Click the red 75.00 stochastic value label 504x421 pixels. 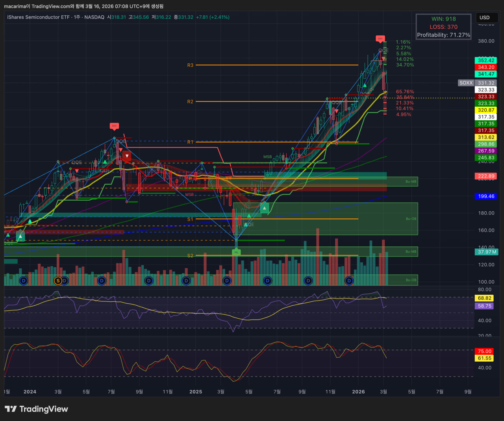tap(484, 351)
